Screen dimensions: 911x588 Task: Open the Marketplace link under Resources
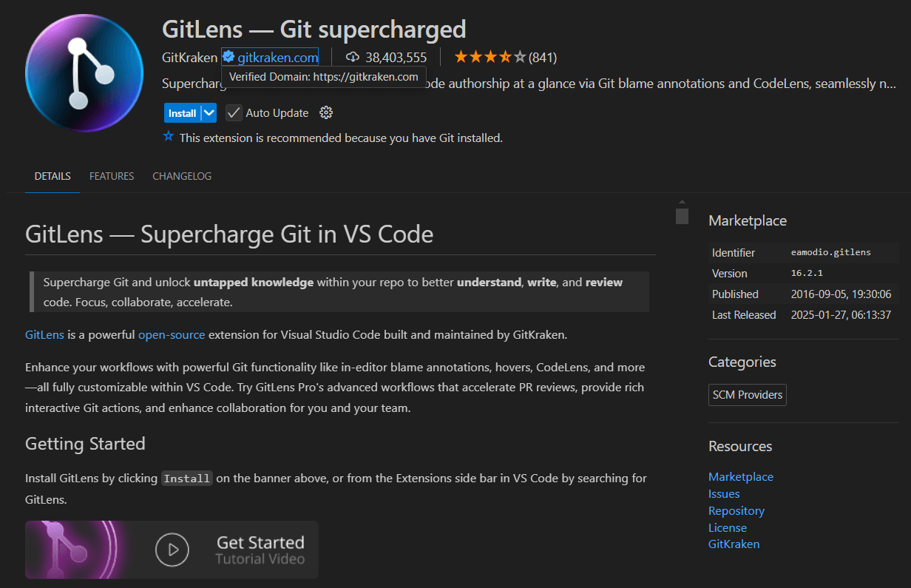[741, 476]
